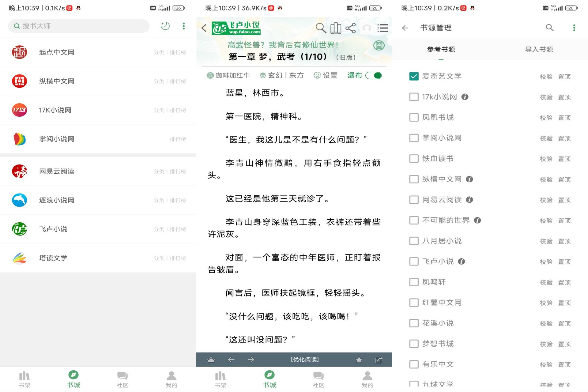This screenshot has height=392, width=588.
Task: Click the 搜书大师 search field
Action: click(79, 26)
